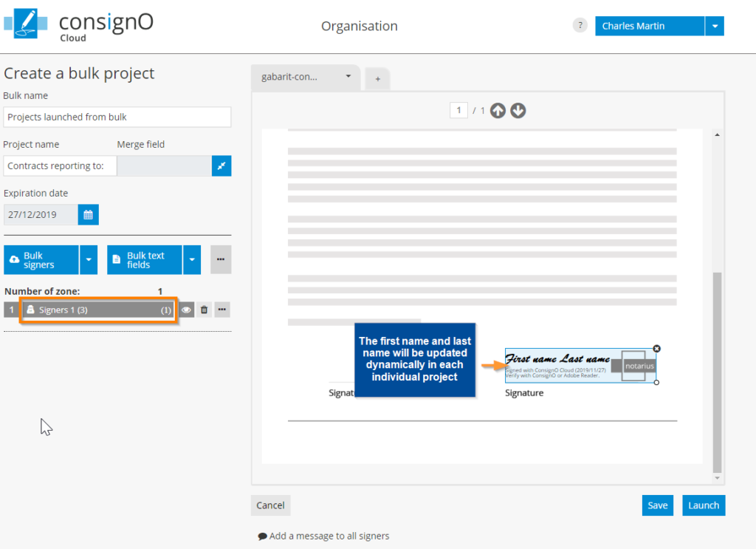Image resolution: width=756 pixels, height=549 pixels.
Task: Go to next page with down arrow
Action: coord(518,111)
